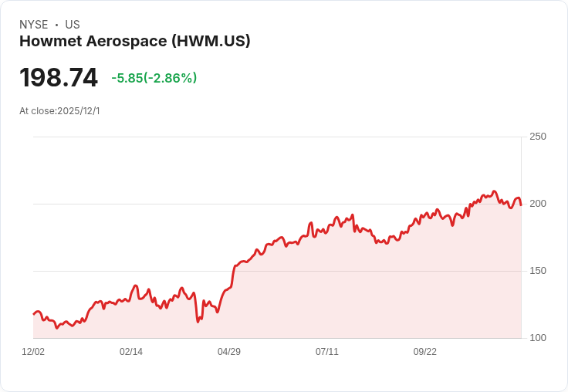Click the 04/29 date axis label
Viewport: 568px width, 392px height.
229,352
